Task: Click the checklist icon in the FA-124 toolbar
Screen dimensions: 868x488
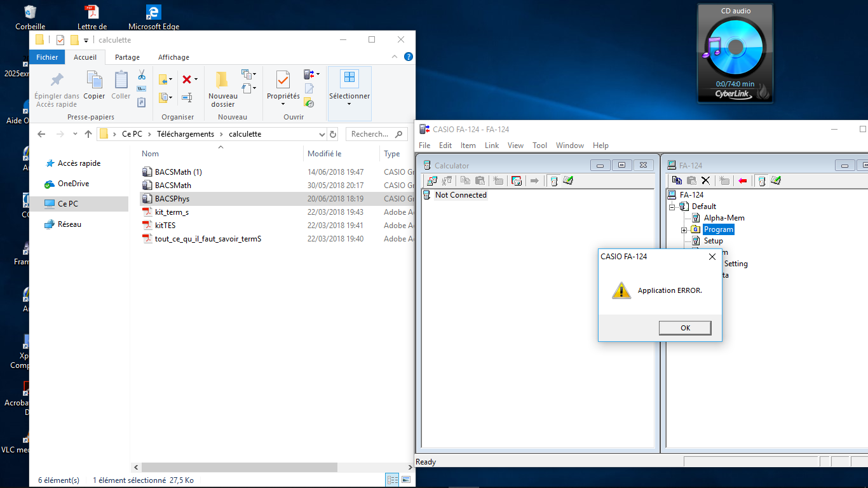Action: 776,181
